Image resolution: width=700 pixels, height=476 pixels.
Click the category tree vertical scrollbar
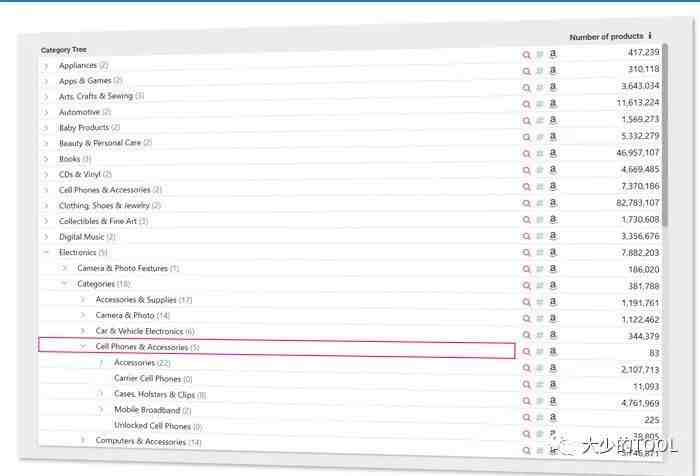pyautogui.click(x=665, y=134)
